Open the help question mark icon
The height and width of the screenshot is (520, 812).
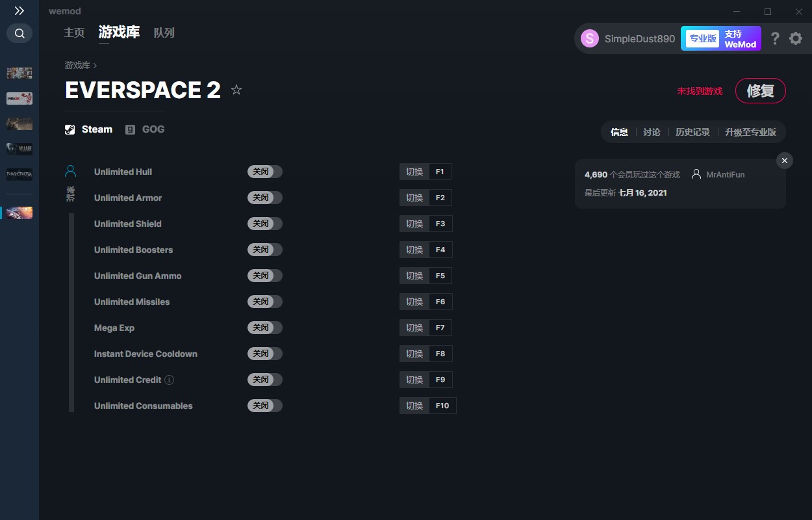[x=775, y=38]
